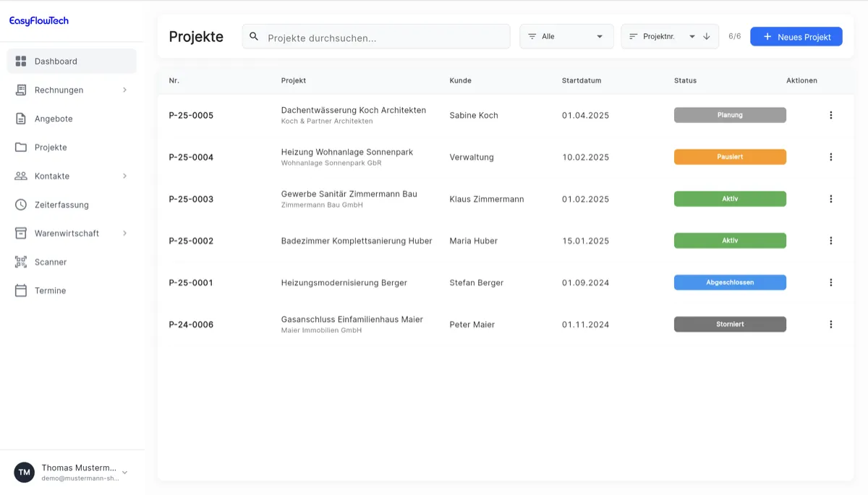The width and height of the screenshot is (868, 495).
Task: Click the magnifier icon in the search bar
Action: 253,35
